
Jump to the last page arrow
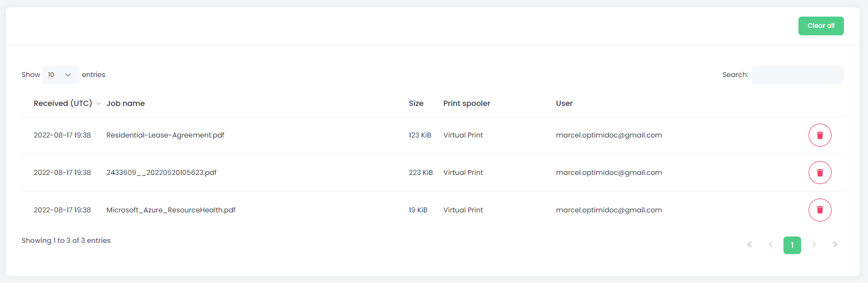point(835,244)
